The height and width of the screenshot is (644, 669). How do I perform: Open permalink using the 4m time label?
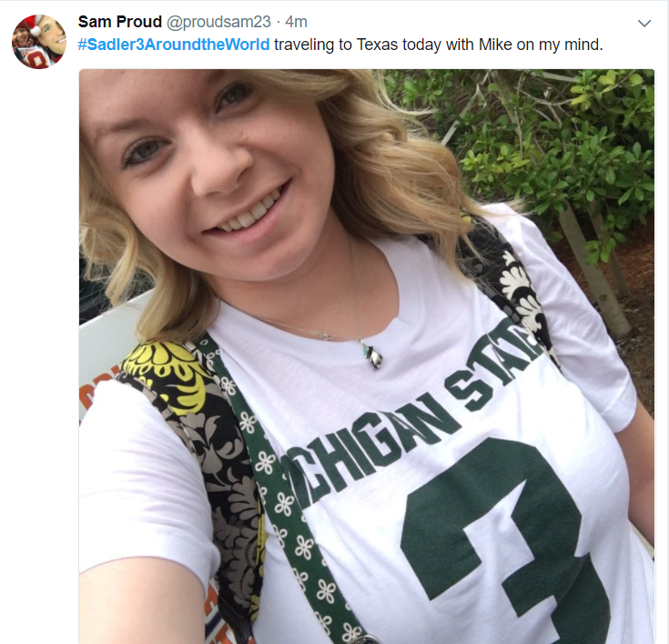pyautogui.click(x=297, y=22)
